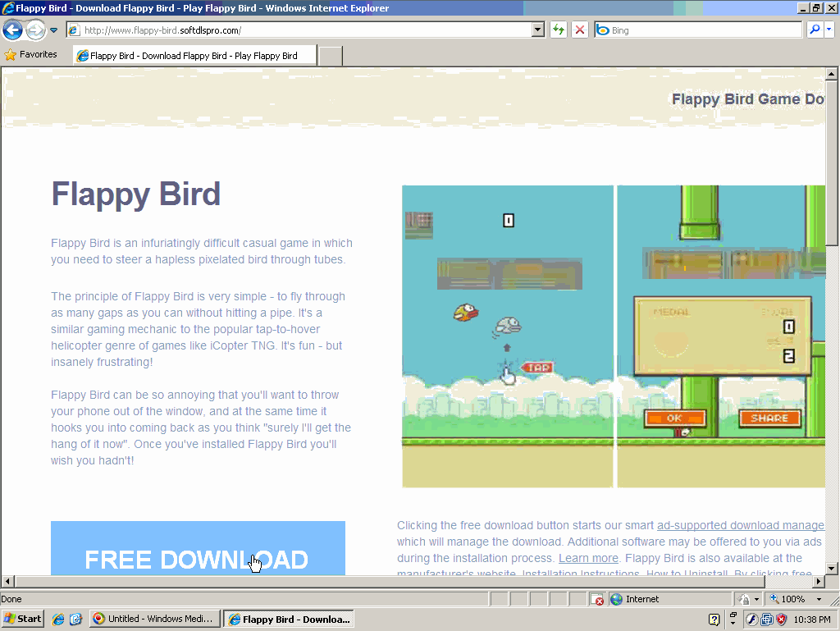Click the page icon in address bar
The width and height of the screenshot is (840, 631).
(x=75, y=30)
